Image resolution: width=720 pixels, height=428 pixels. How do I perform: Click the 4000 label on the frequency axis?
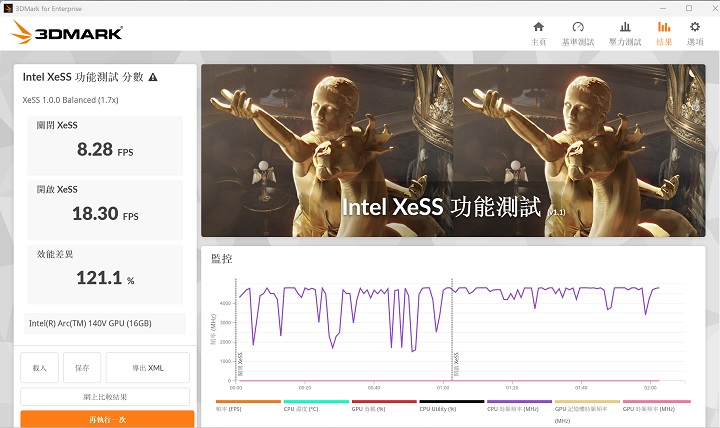(225, 304)
